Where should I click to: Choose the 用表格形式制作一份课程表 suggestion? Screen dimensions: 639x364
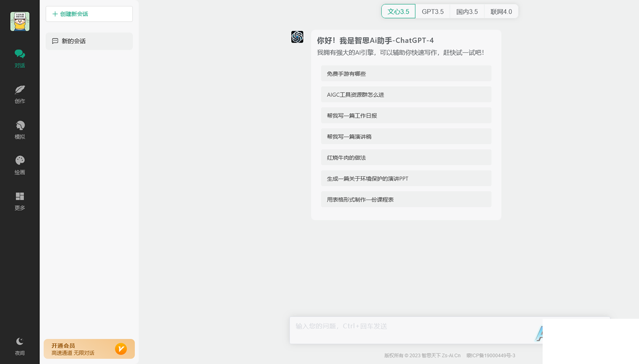coord(406,200)
